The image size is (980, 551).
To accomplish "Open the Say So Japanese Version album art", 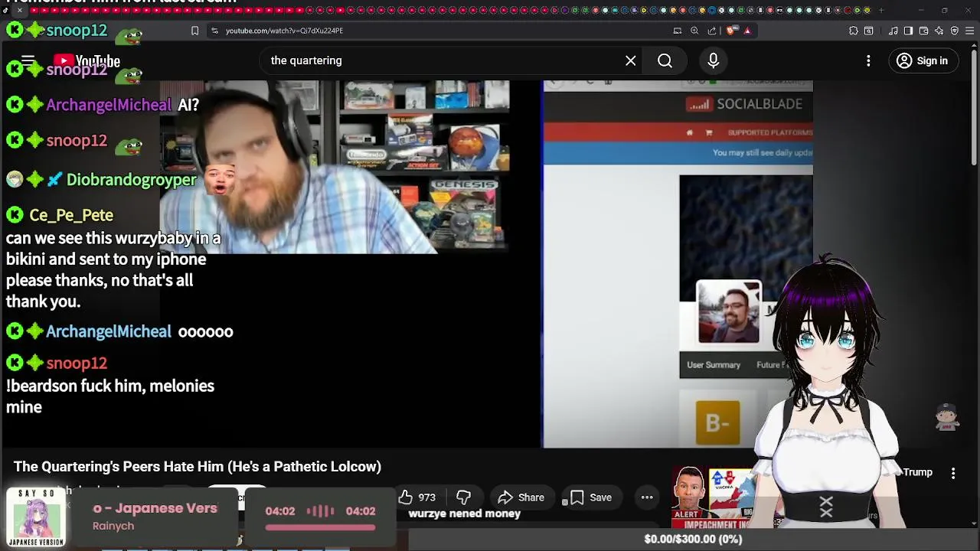I will pyautogui.click(x=36, y=518).
